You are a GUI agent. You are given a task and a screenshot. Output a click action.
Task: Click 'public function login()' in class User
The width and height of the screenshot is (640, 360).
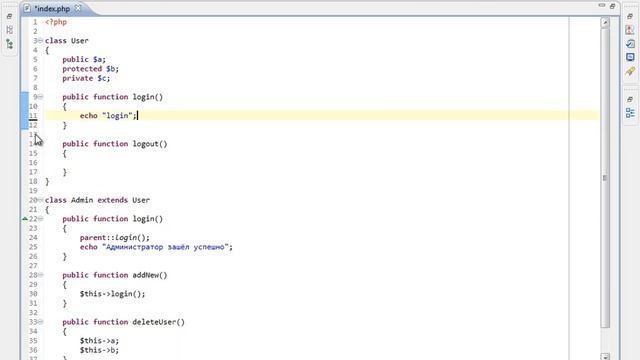[x=113, y=97]
